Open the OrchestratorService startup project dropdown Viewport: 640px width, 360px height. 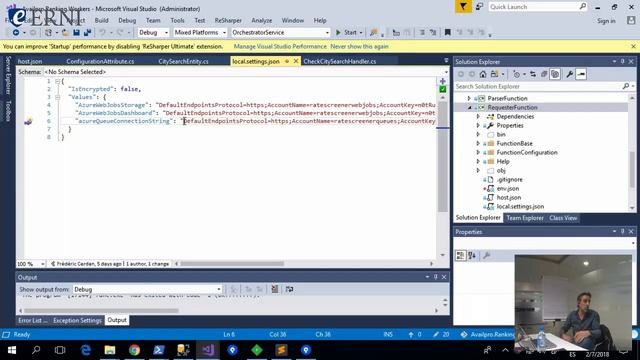pyautogui.click(x=280, y=32)
